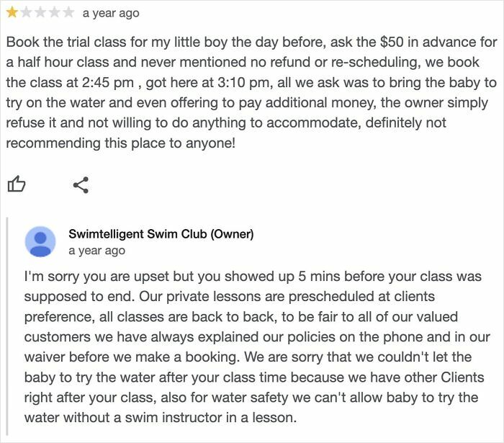This screenshot has width=504, height=443.
Task: Click the filled gold first star
Action: coord(12,12)
